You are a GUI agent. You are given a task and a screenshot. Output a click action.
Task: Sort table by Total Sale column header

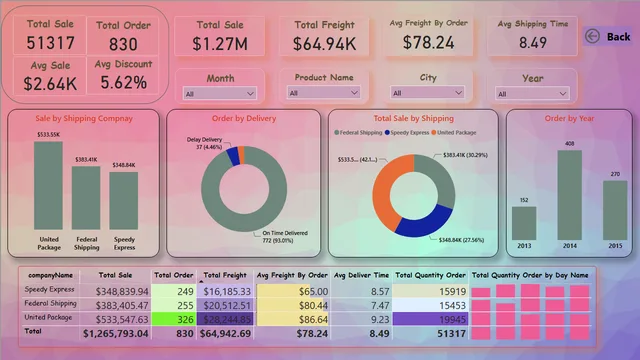[x=115, y=276]
